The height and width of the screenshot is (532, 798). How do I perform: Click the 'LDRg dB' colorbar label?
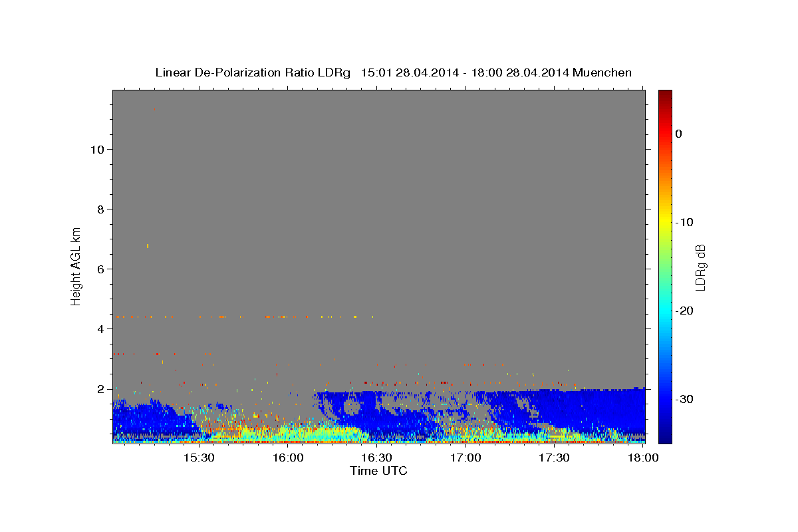click(x=700, y=267)
